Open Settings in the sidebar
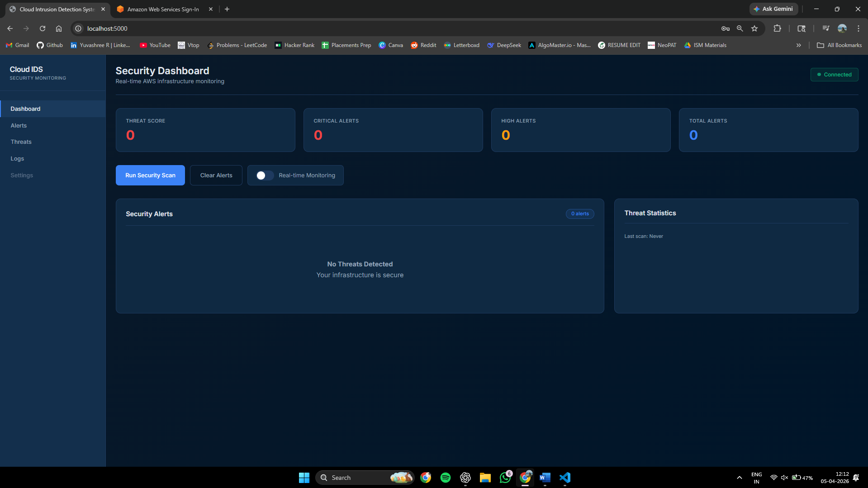868x488 pixels. pyautogui.click(x=53, y=175)
